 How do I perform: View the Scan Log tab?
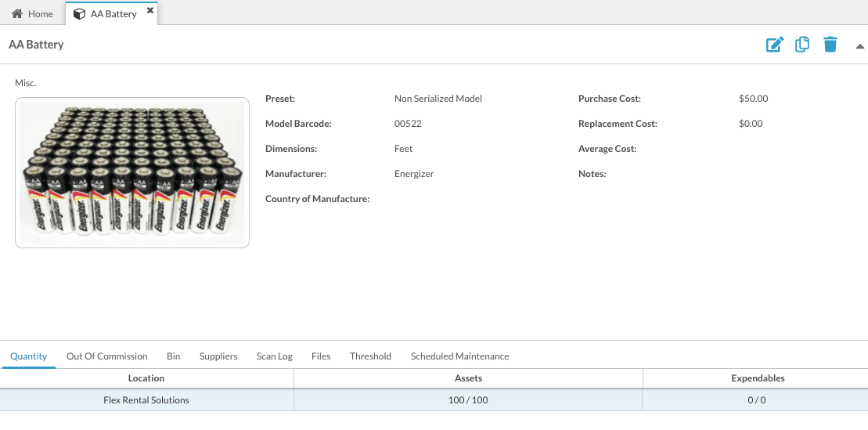pyautogui.click(x=274, y=356)
